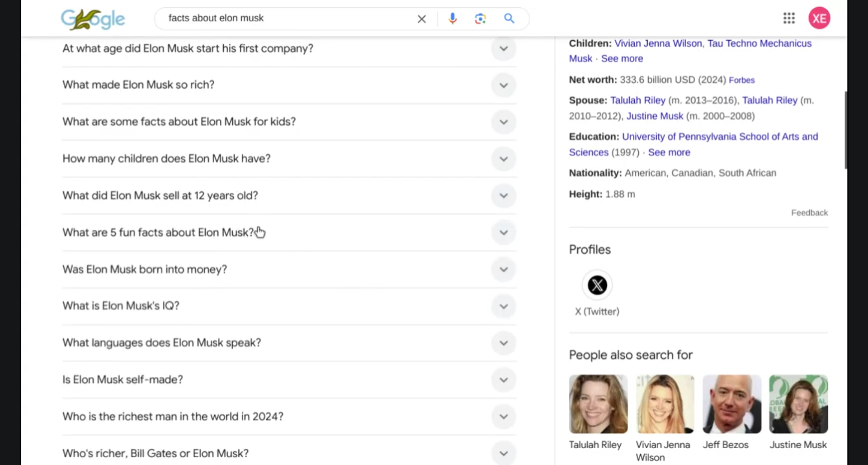Viewport: 868px width, 465px height.
Task: Click the 'Jeff Bezos' name caption
Action: 726,445
